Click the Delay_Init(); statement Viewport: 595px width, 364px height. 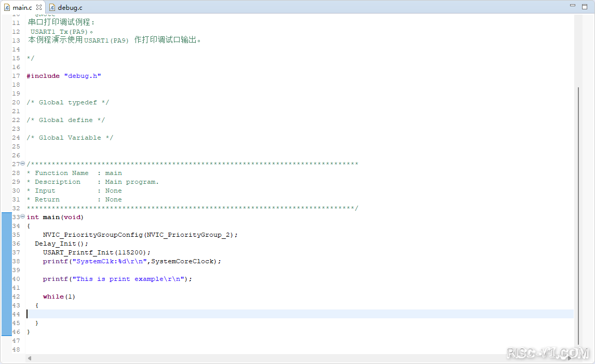click(x=61, y=244)
